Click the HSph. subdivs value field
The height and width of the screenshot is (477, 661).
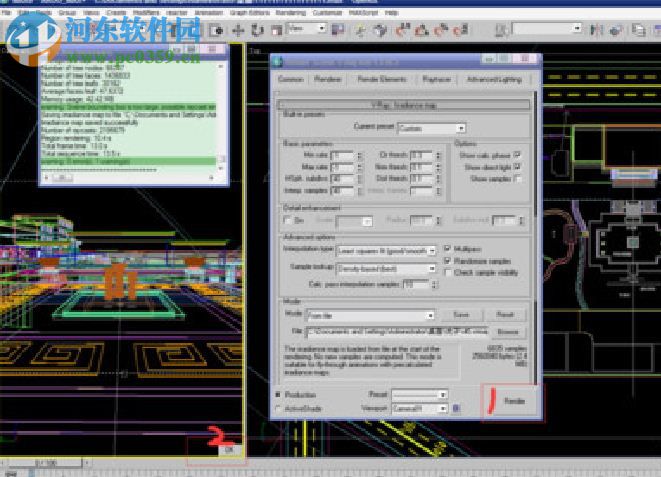coord(343,179)
